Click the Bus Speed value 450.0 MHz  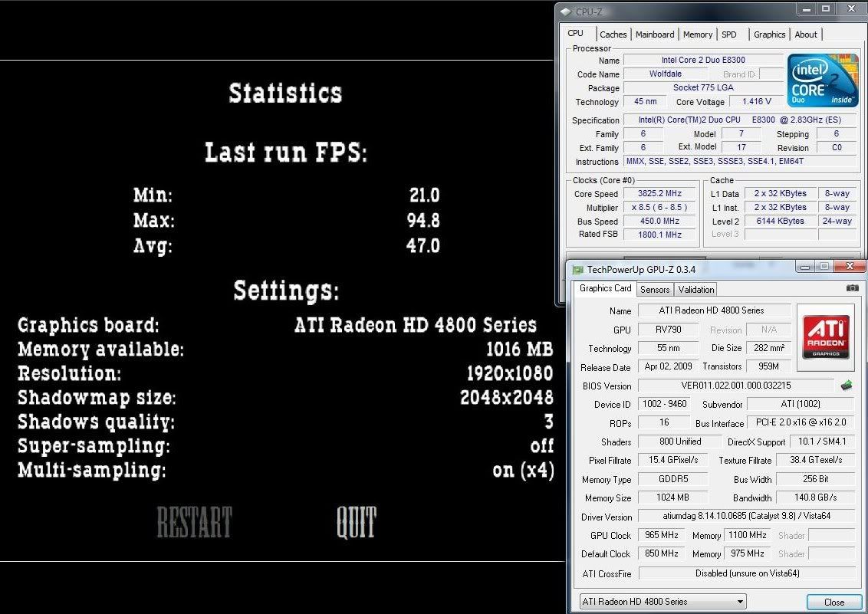coord(660,221)
